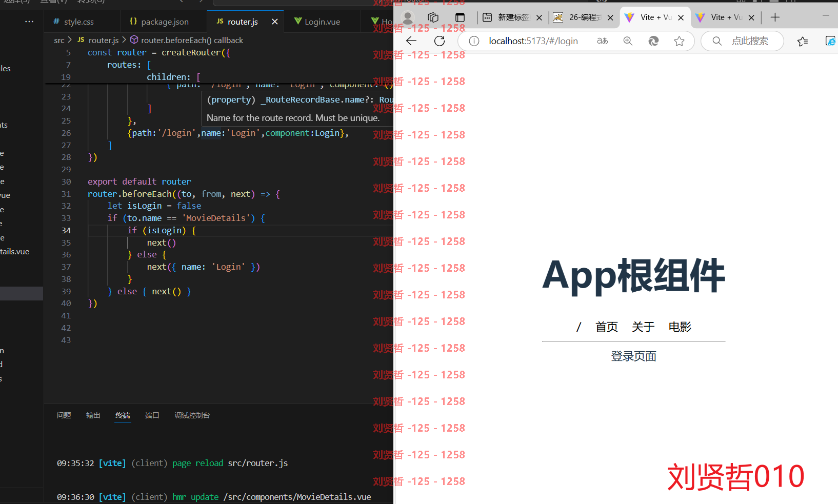This screenshot has height=504, width=838.
Task: Navigate to 关于 link
Action: point(643,327)
